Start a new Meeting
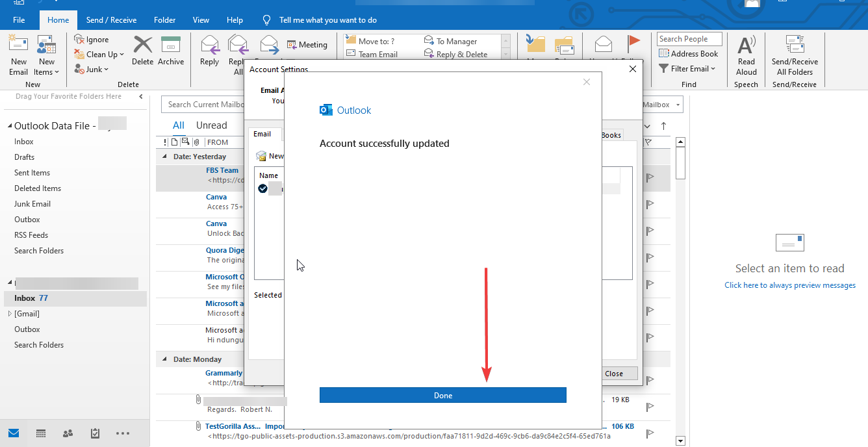The height and width of the screenshot is (447, 868). [308, 44]
